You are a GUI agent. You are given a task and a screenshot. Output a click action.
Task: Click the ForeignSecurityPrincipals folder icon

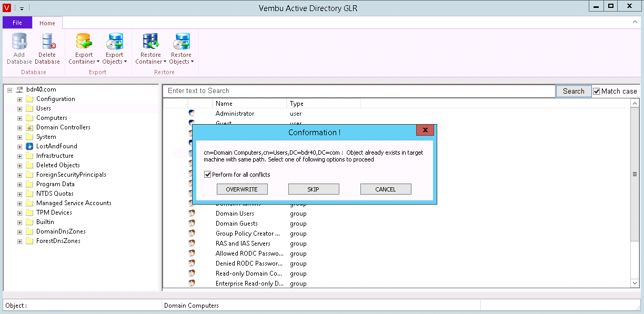point(29,175)
